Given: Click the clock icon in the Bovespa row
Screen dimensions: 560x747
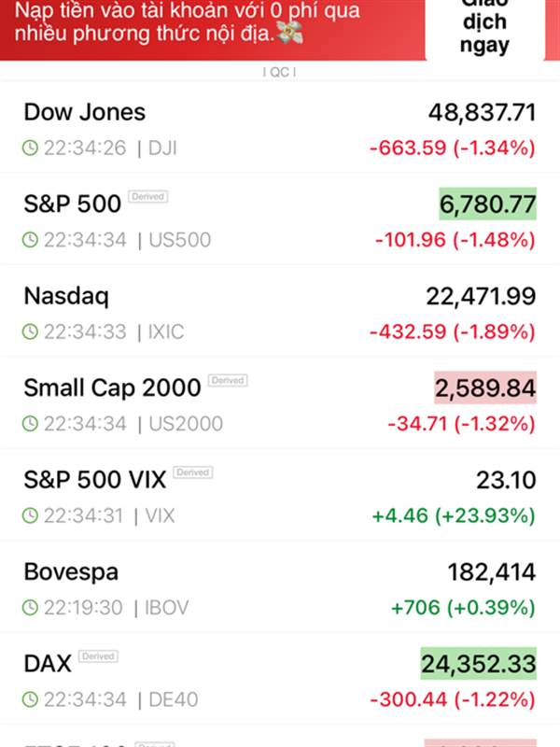Looking at the screenshot, I should pyautogui.click(x=31, y=608).
